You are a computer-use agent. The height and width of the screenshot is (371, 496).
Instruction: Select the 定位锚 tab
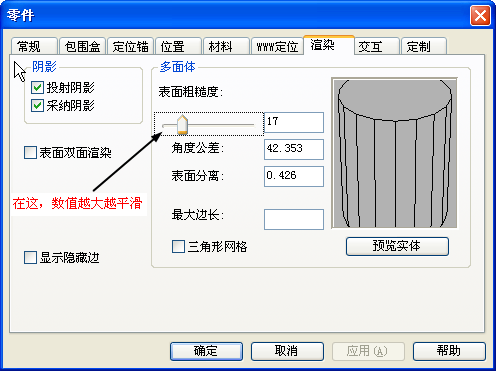coord(130,46)
